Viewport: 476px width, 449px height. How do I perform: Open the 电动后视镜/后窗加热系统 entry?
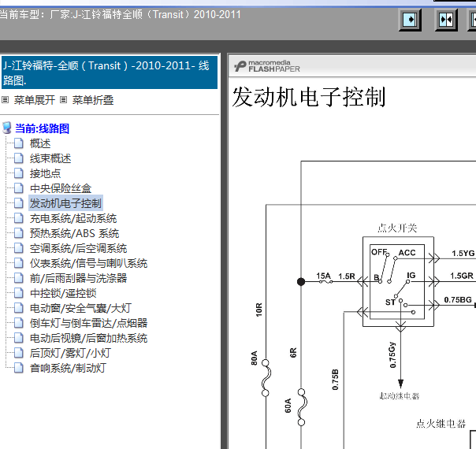88,338
